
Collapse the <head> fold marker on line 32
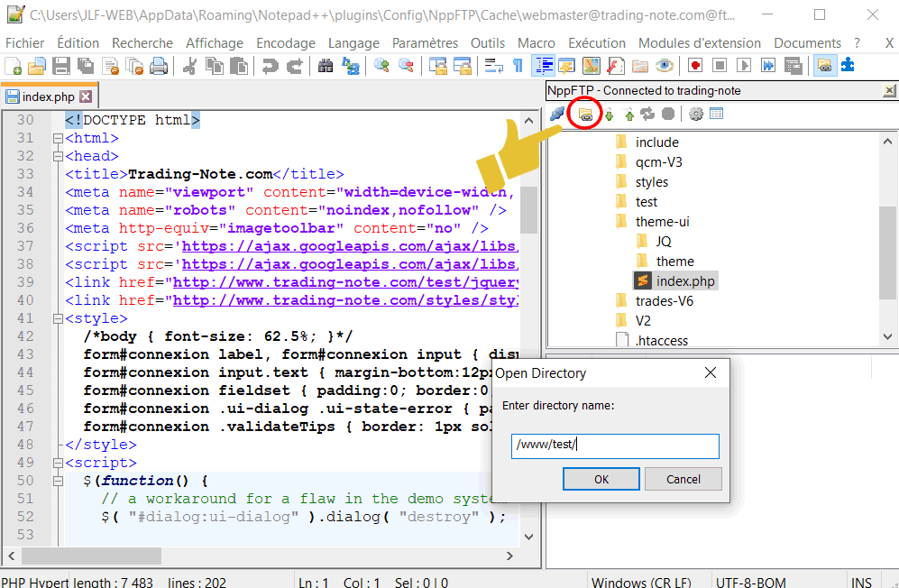tap(58, 156)
